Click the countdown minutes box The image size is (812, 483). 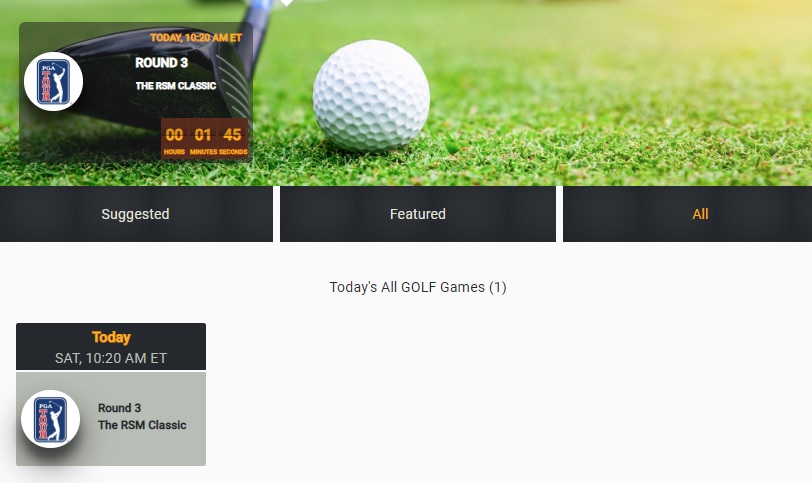click(203, 139)
